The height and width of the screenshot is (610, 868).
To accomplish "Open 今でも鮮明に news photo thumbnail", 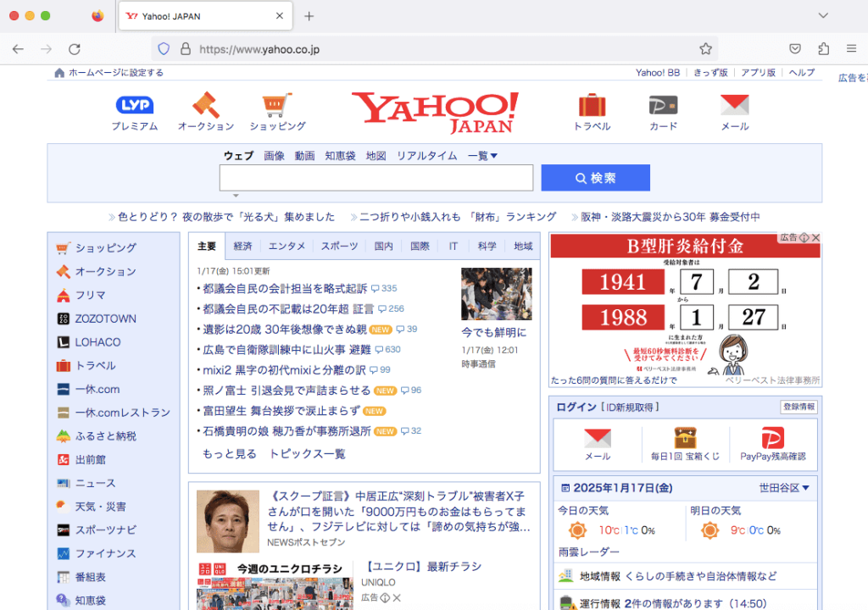I will (x=497, y=294).
